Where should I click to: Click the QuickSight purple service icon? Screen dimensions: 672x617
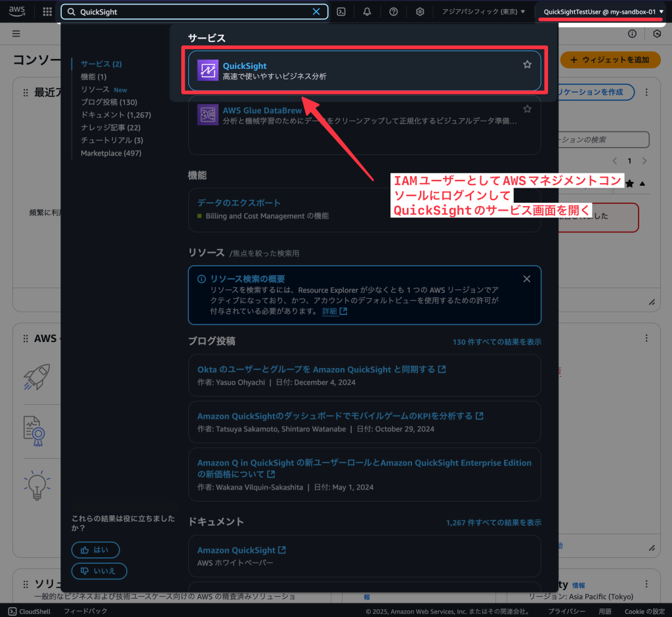(x=207, y=70)
